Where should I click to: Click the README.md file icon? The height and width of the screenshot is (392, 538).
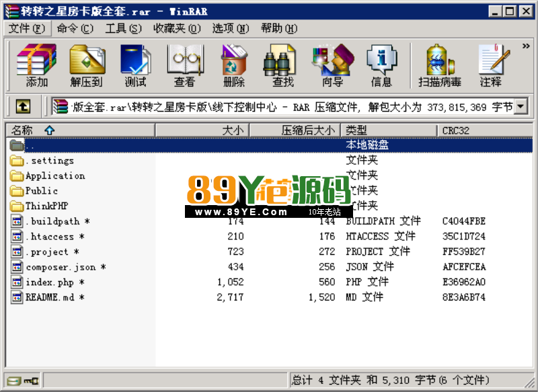pyautogui.click(x=17, y=297)
